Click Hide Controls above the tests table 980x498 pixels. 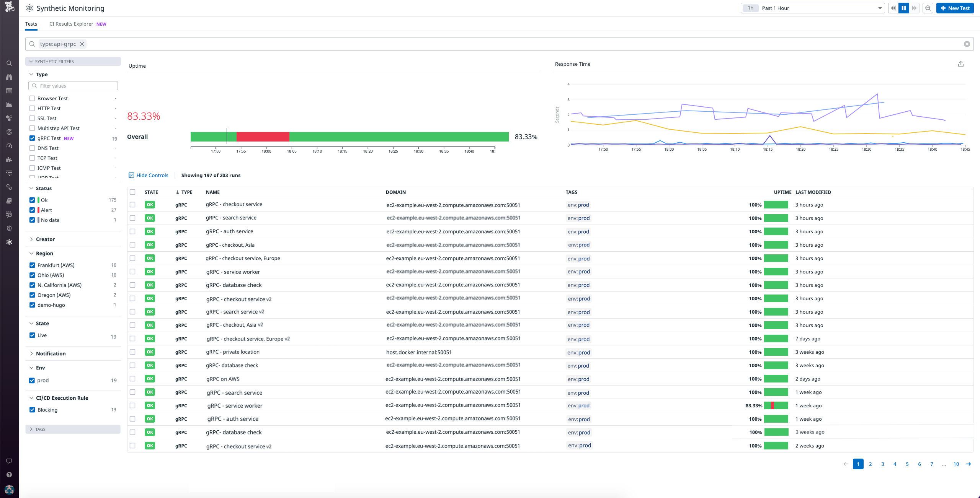[x=152, y=175]
